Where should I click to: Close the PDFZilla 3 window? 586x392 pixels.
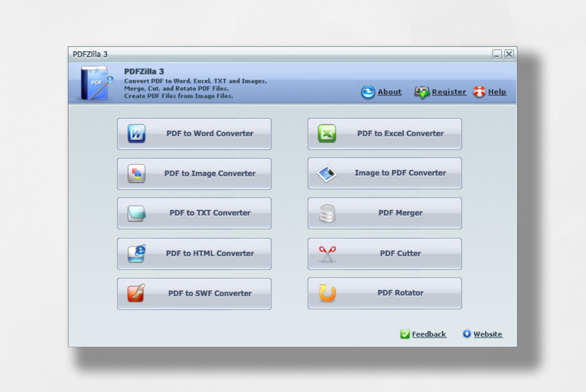click(x=509, y=54)
